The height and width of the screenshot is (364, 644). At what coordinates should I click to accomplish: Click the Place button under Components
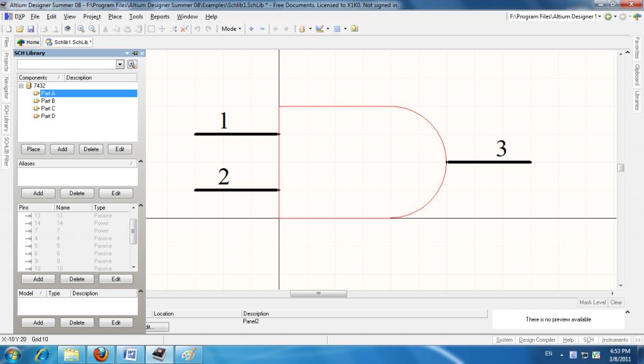[x=33, y=149]
